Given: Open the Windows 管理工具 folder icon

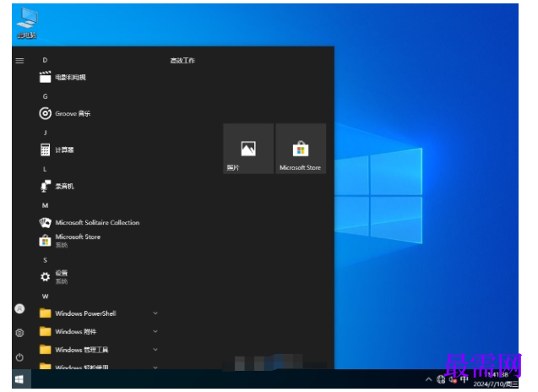Looking at the screenshot, I should [45, 350].
